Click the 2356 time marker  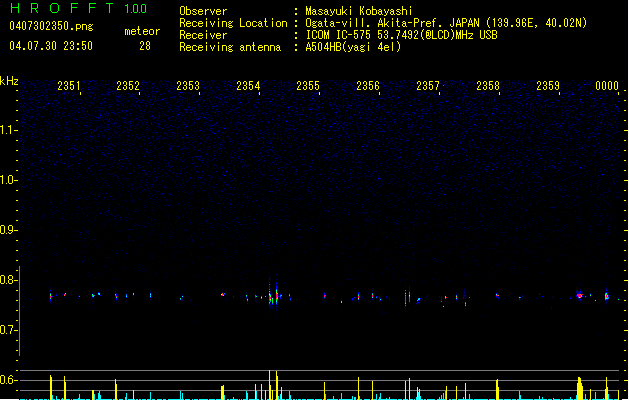pos(368,86)
